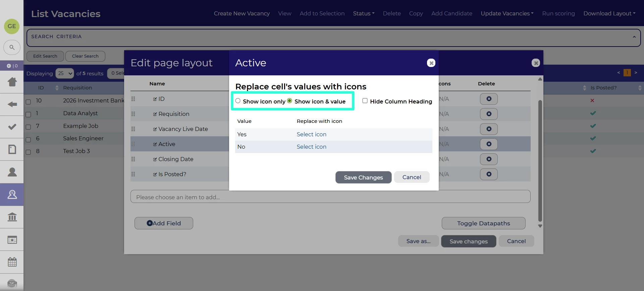Click the edit pencil beside Closing Date
Image resolution: width=644 pixels, height=291 pixels.
click(x=155, y=159)
